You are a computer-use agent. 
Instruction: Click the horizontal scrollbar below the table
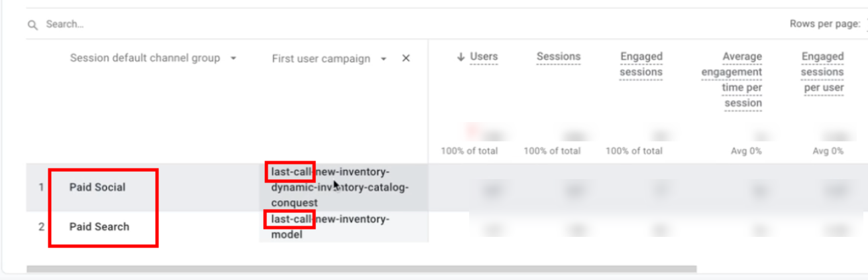pyautogui.click(x=361, y=269)
